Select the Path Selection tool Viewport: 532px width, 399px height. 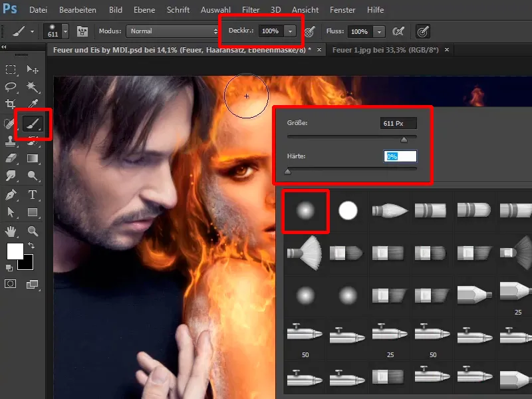11,212
